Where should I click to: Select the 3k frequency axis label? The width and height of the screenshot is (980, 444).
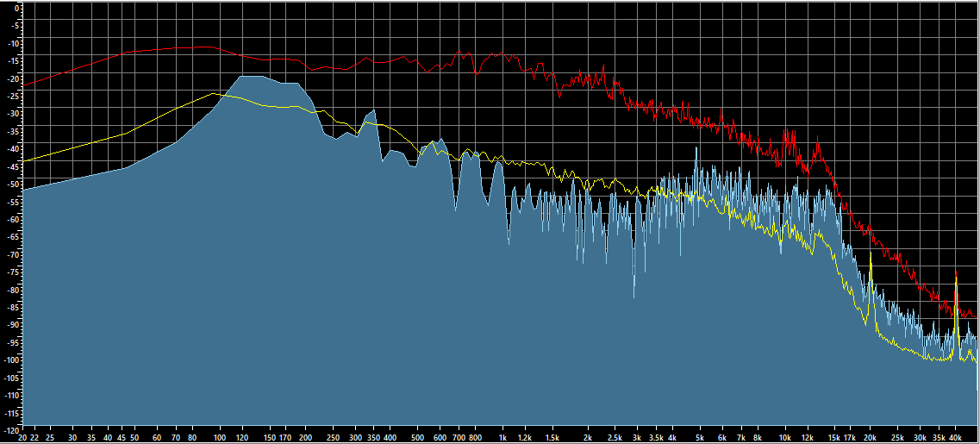click(638, 438)
